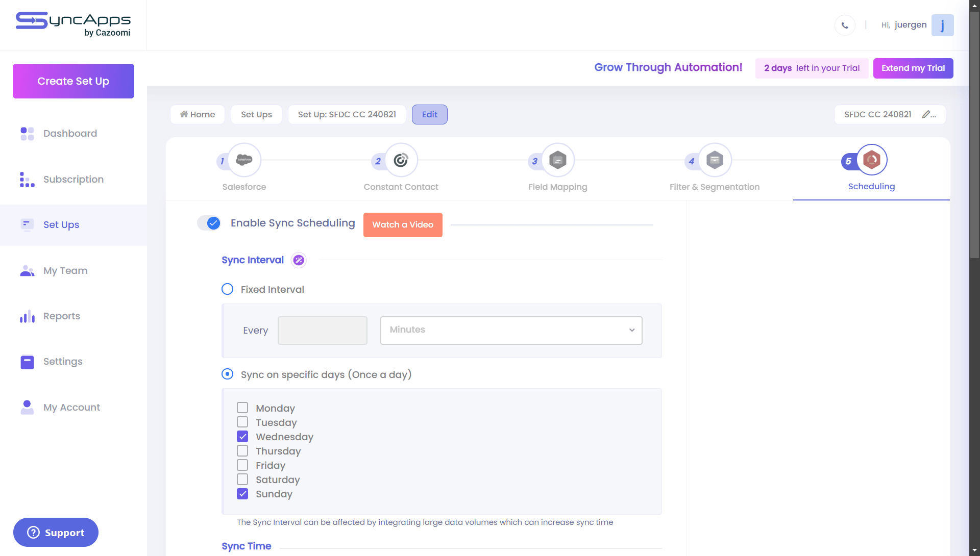Viewport: 980px width, 556px height.
Task: Check the Saturday checkbox
Action: pos(242,479)
